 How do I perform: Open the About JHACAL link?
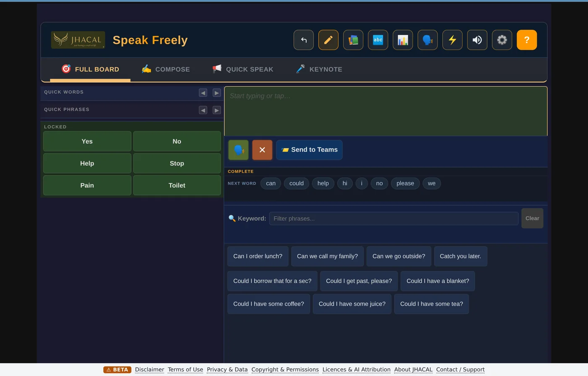[413, 370]
